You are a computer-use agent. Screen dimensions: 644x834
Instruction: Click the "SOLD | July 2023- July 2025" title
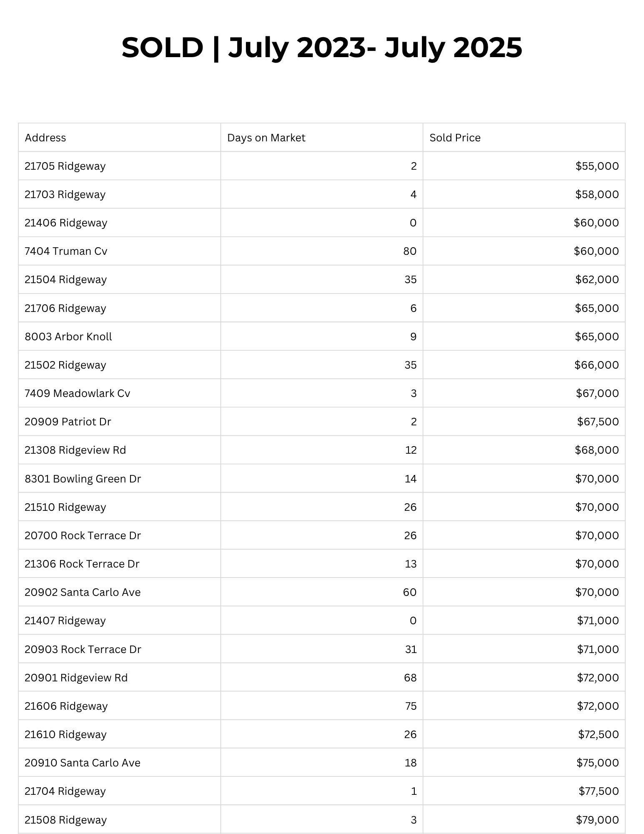[x=322, y=47]
